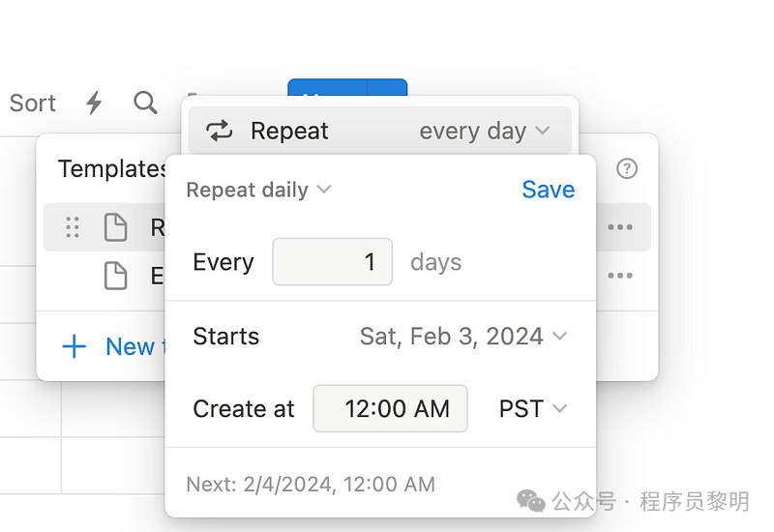Click the drag handle on first template
774x532 pixels.
[x=73, y=227]
